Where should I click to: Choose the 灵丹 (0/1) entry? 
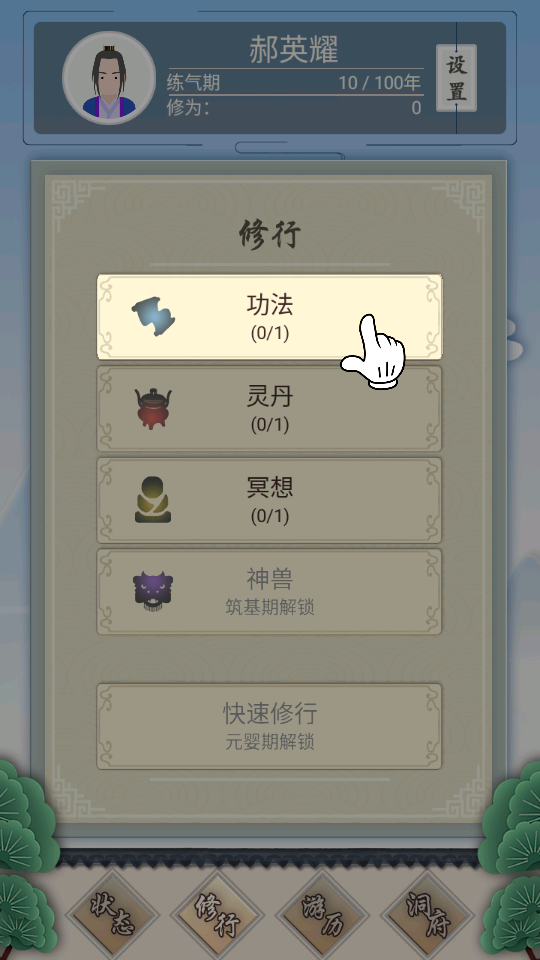click(269, 408)
